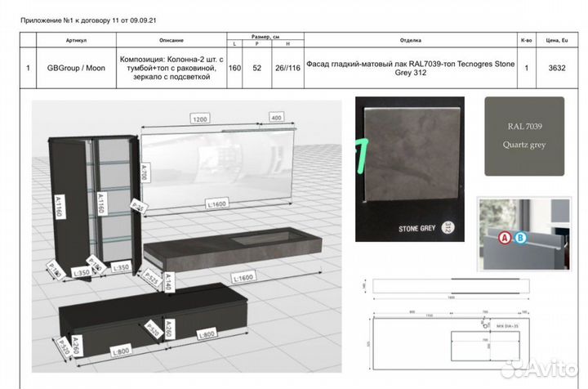Click the A:700 mirror height label
Viewport: 588px width, 389px height.
[142, 172]
